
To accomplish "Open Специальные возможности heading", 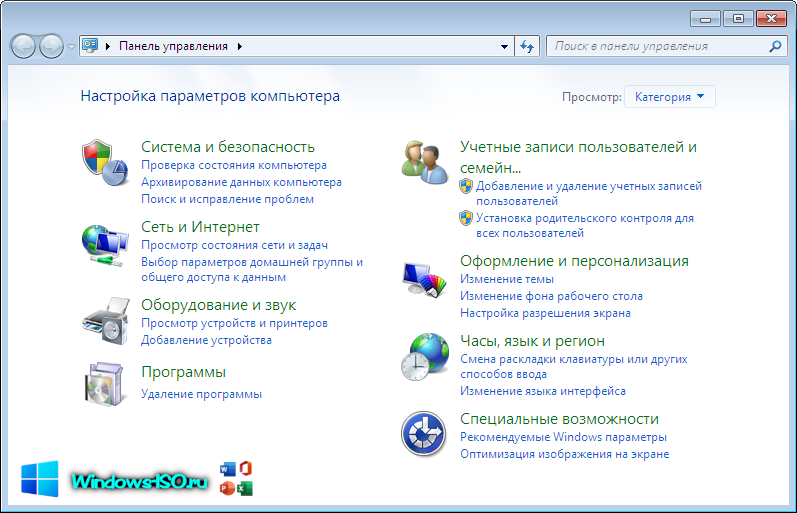I will pyautogui.click(x=559, y=419).
